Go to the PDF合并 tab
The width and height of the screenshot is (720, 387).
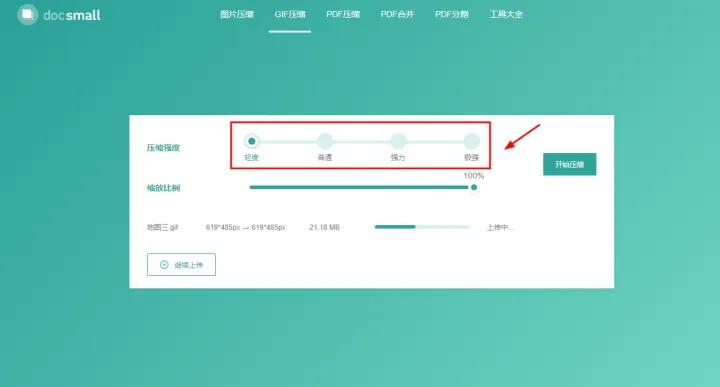(x=397, y=14)
